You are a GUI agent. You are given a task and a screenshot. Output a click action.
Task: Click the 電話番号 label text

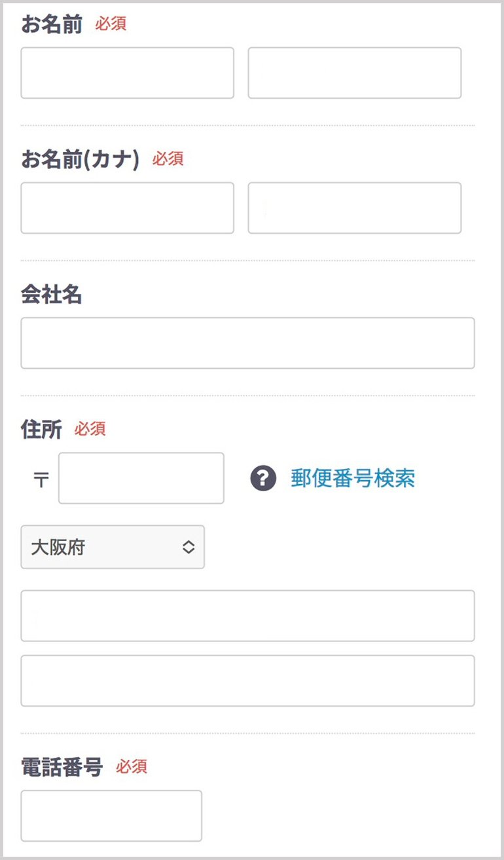62,767
